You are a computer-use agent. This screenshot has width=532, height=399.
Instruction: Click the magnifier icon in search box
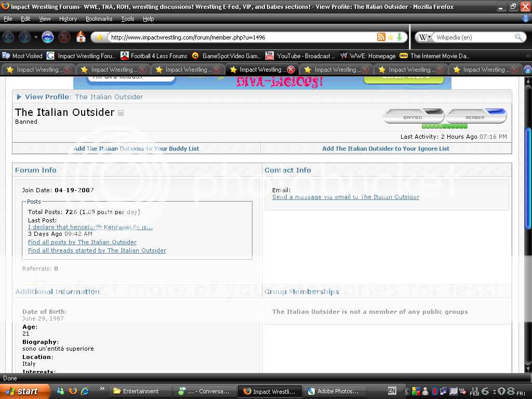pyautogui.click(x=518, y=37)
